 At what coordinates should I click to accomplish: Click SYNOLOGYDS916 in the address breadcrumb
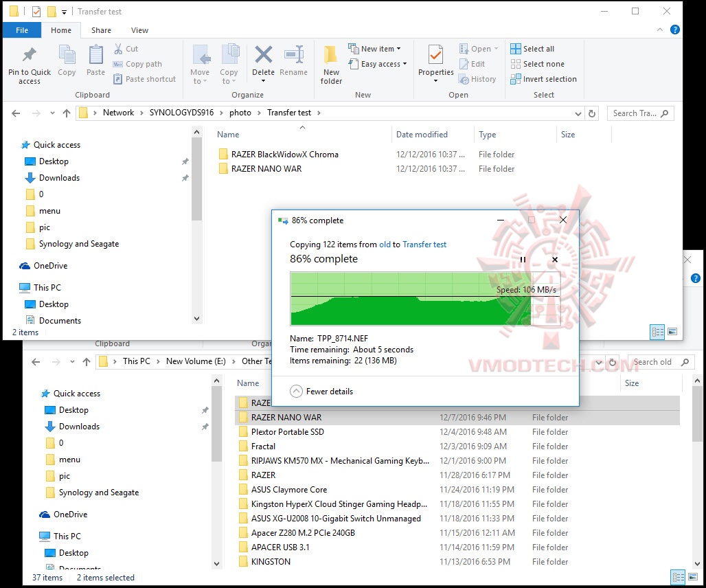point(181,113)
